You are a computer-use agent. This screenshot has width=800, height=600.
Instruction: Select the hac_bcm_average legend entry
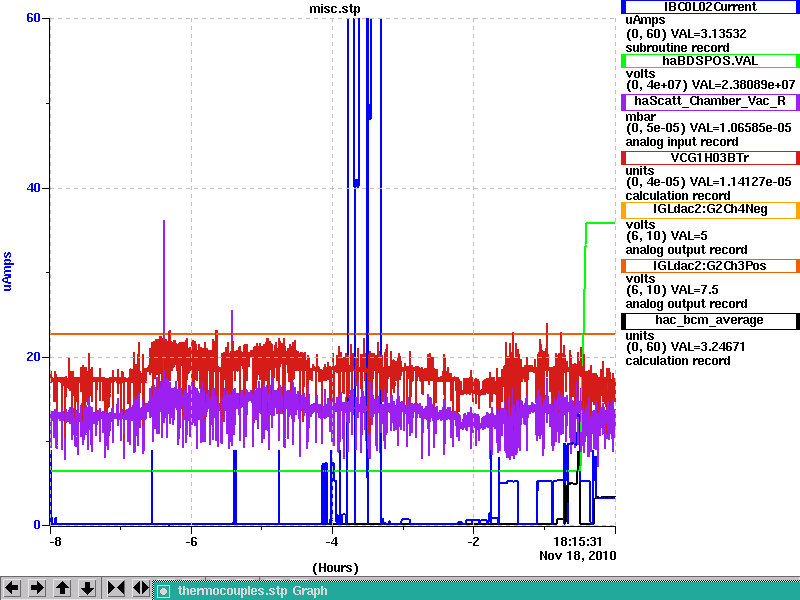point(710,320)
